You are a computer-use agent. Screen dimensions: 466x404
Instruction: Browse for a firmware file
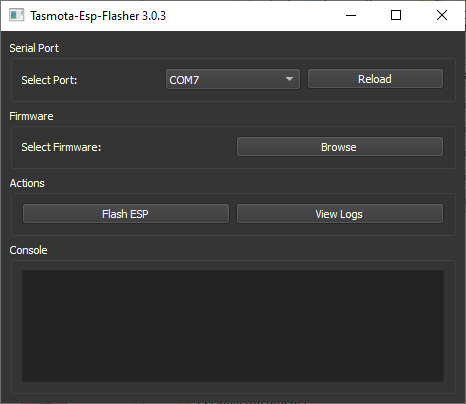click(x=340, y=147)
